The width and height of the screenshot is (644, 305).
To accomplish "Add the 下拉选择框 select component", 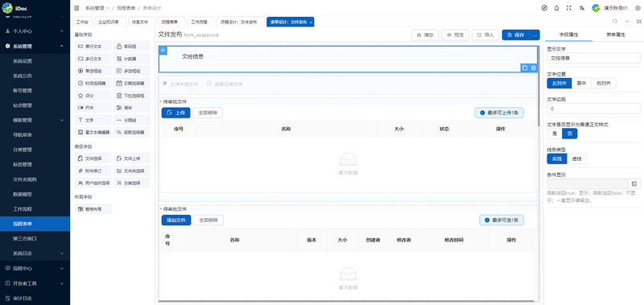I will (x=131, y=96).
